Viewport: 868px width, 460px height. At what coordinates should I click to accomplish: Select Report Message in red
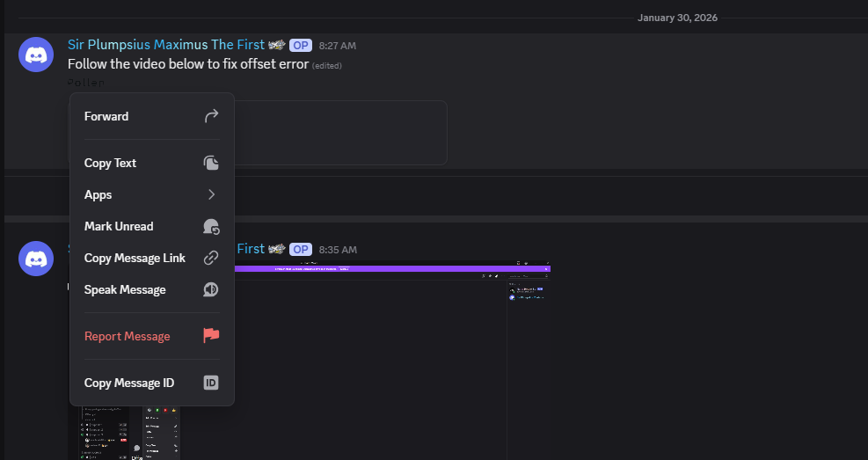(x=151, y=336)
